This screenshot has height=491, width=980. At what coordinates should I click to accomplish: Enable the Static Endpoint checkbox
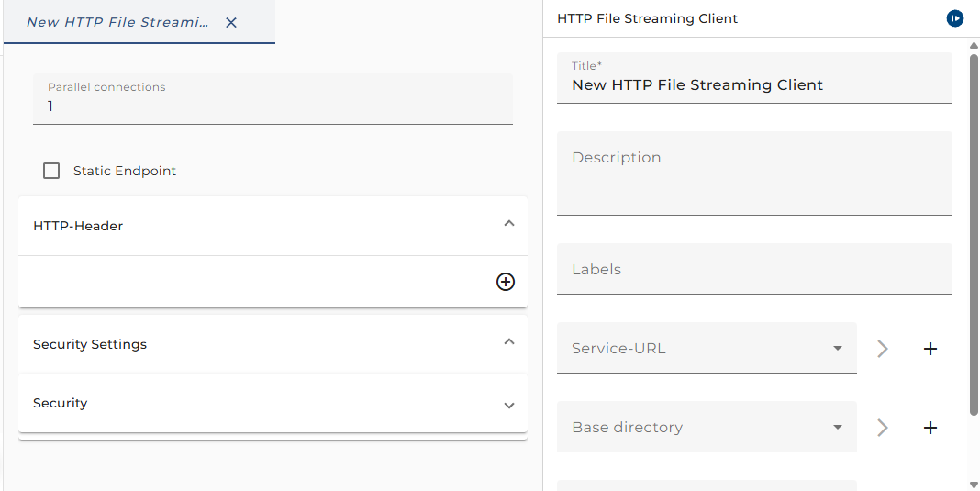click(51, 171)
